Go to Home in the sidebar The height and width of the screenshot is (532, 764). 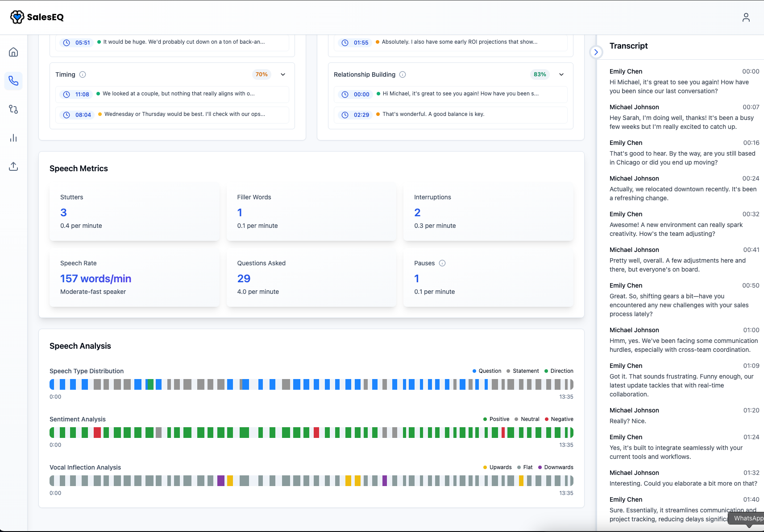pos(13,52)
